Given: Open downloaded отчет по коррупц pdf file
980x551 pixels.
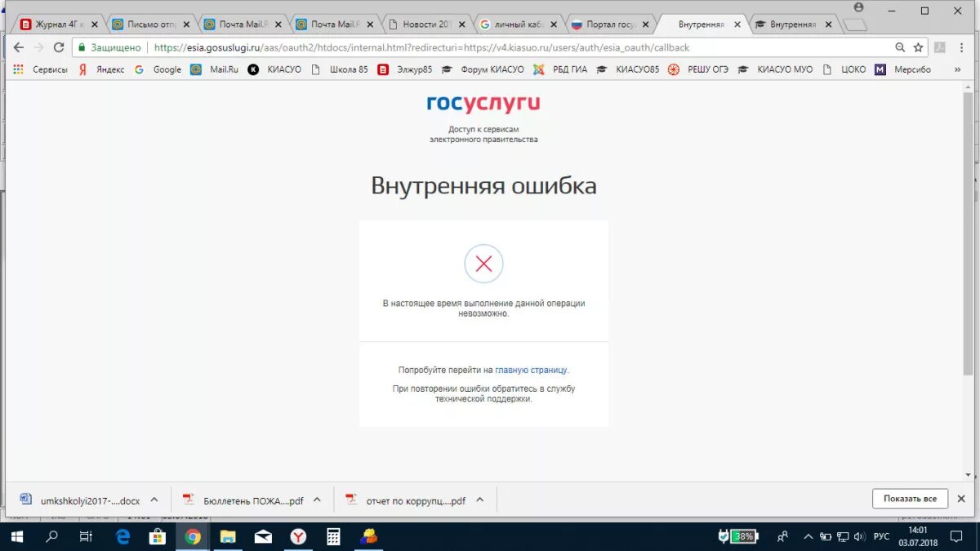Looking at the screenshot, I should tap(406, 500).
